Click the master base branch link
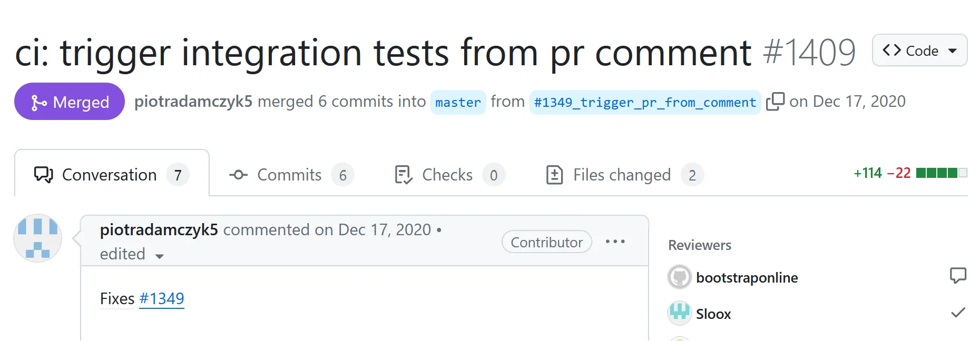980x341 pixels. coord(458,102)
